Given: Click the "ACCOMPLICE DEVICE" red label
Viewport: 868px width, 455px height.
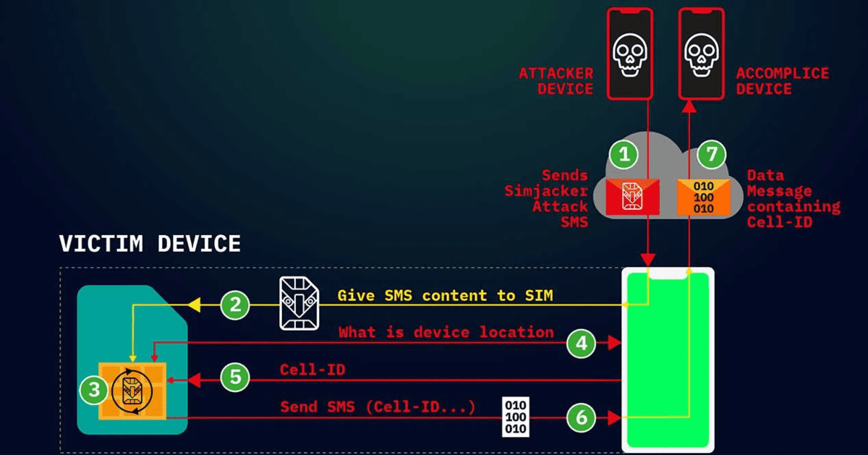Looking at the screenshot, I should click(x=782, y=81).
